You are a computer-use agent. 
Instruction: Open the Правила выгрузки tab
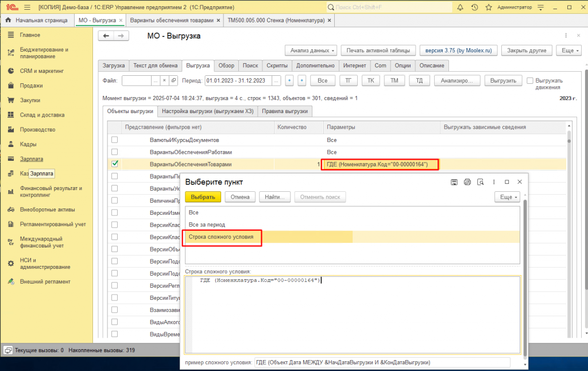pyautogui.click(x=285, y=111)
